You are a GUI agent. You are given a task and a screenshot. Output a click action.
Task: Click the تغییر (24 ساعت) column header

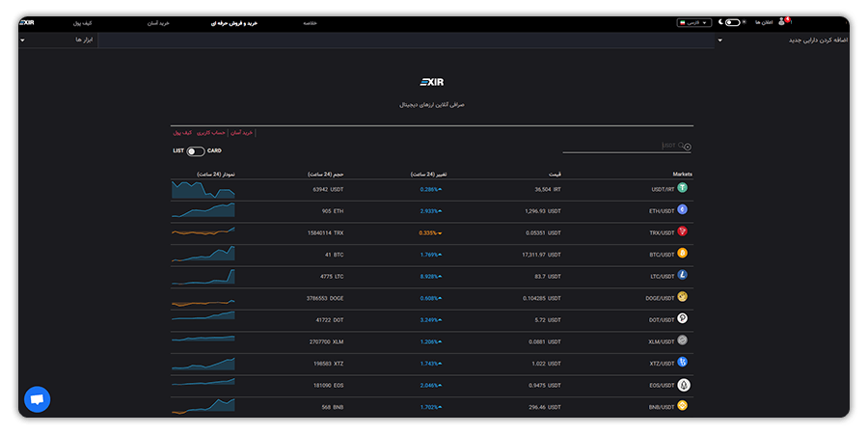pyautogui.click(x=429, y=175)
